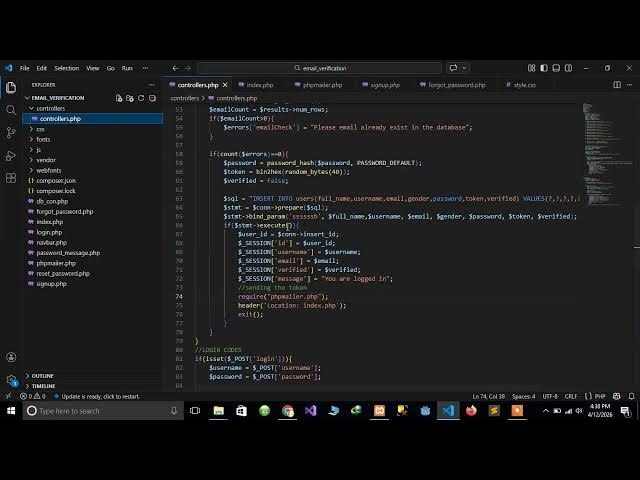This screenshot has height=480, width=640.
Task: Open the Explorer view in activity bar
Action: [x=11, y=87]
